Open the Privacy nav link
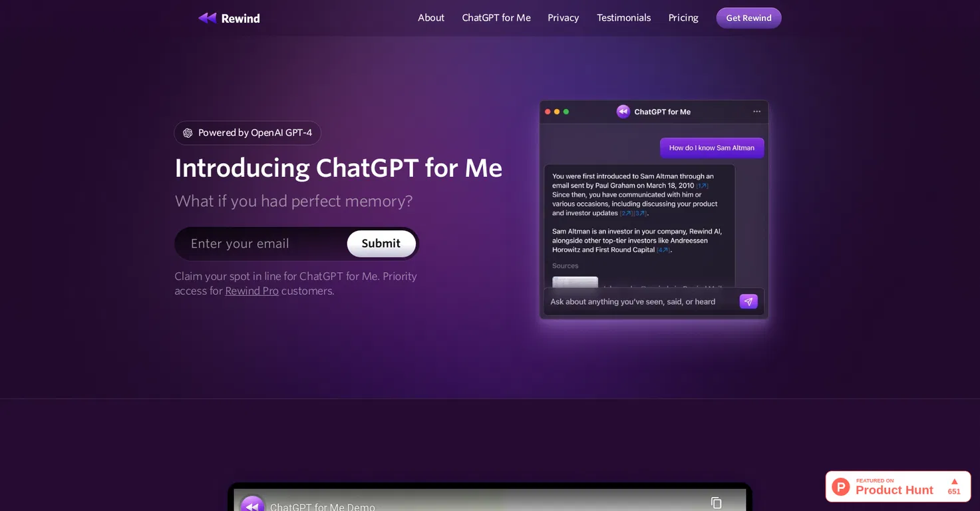Screen dimensions: 980x511 [564, 18]
